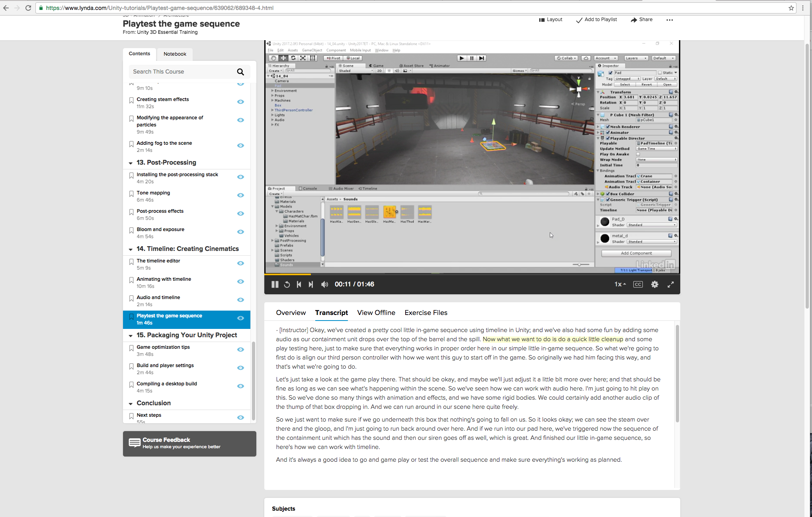Click the search magnifier icon
This screenshot has width=812, height=517.
(x=240, y=72)
